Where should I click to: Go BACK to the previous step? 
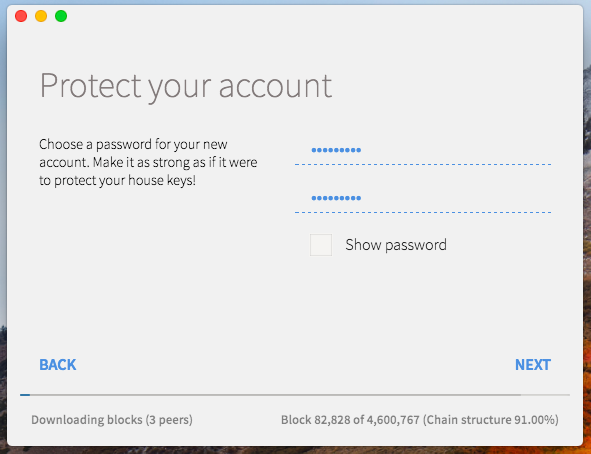(x=58, y=365)
